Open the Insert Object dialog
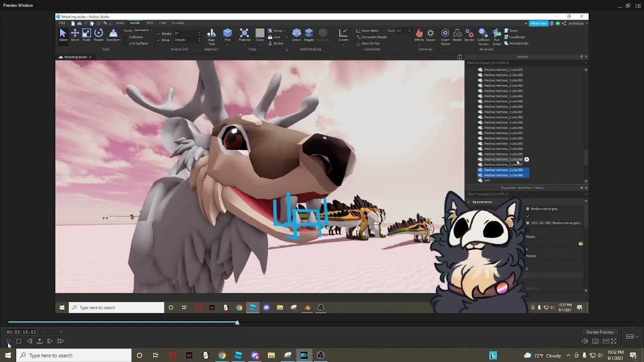 [445, 37]
